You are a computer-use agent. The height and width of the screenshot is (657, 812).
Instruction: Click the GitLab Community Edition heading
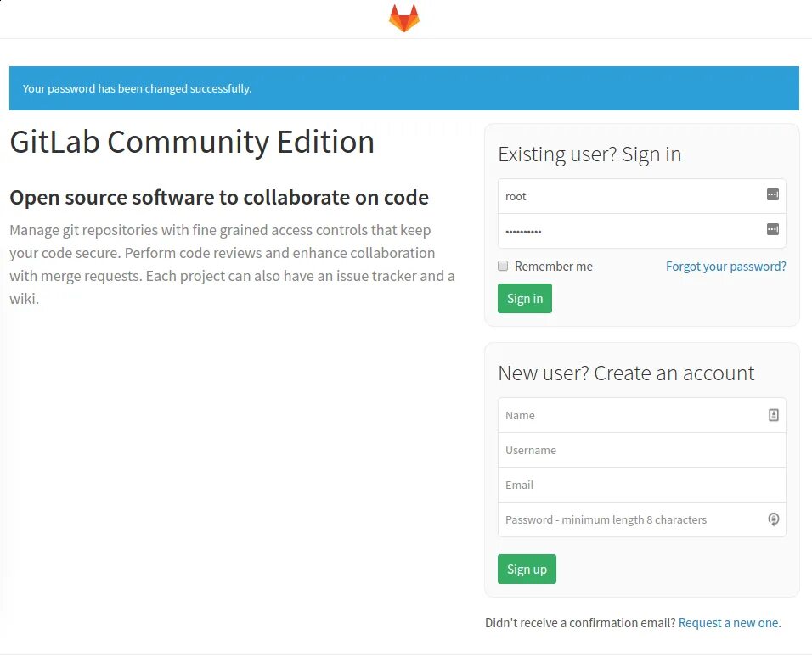point(192,142)
